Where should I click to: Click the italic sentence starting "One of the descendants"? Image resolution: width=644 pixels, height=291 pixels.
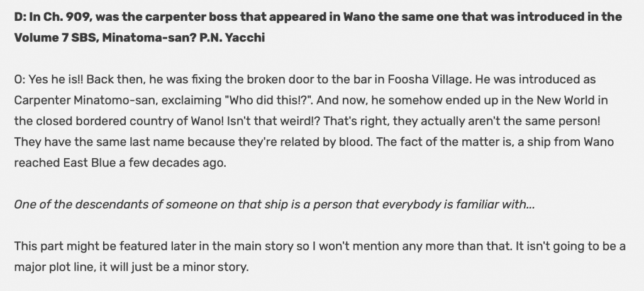point(274,205)
